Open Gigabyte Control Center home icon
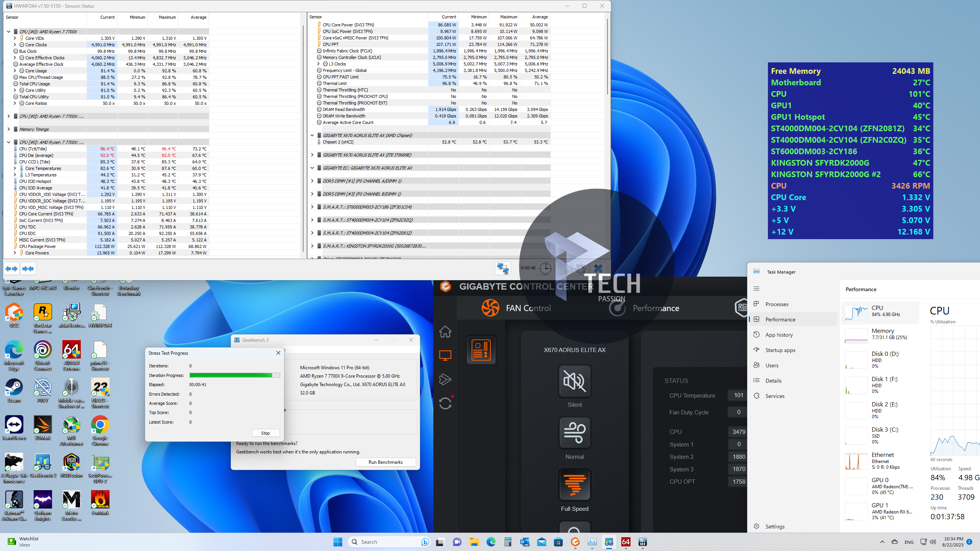 coord(445,331)
